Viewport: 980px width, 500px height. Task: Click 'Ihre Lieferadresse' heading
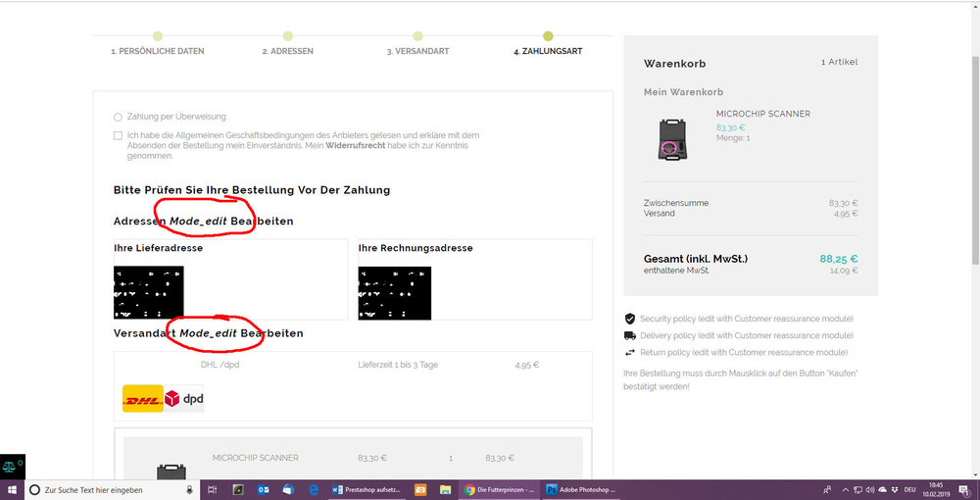click(x=158, y=248)
